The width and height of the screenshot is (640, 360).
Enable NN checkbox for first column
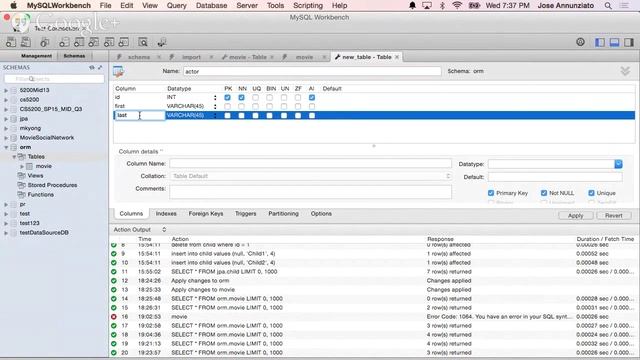(x=241, y=107)
